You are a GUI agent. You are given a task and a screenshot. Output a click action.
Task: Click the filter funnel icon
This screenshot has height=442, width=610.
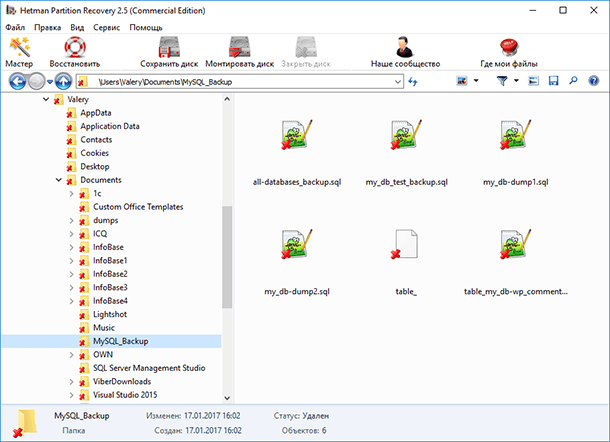point(502,81)
